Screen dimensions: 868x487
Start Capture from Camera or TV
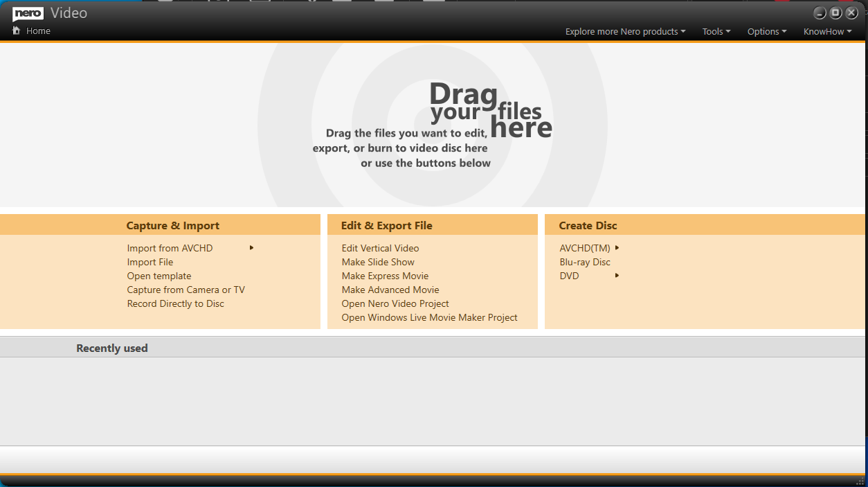click(x=186, y=290)
